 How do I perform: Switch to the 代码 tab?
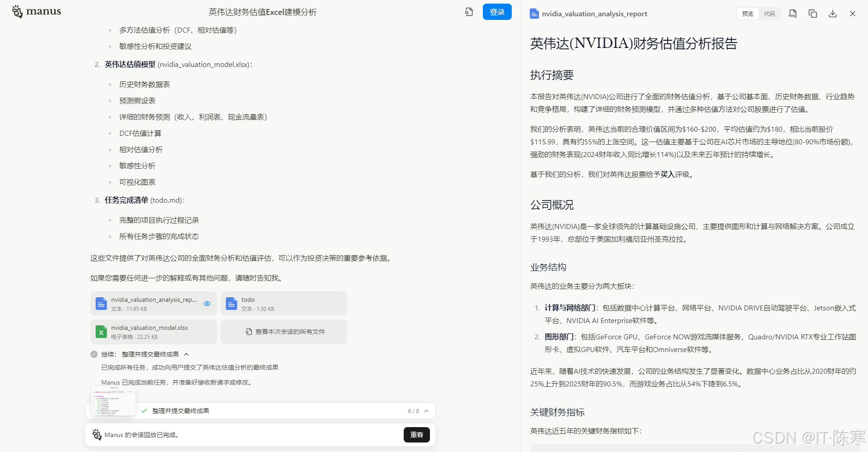(769, 14)
